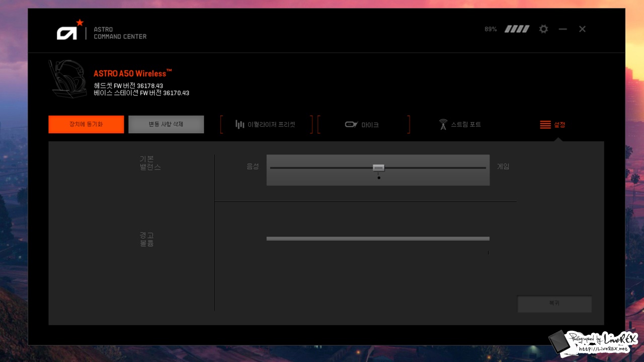Click the 기본 밸런스 slider handle

click(378, 167)
